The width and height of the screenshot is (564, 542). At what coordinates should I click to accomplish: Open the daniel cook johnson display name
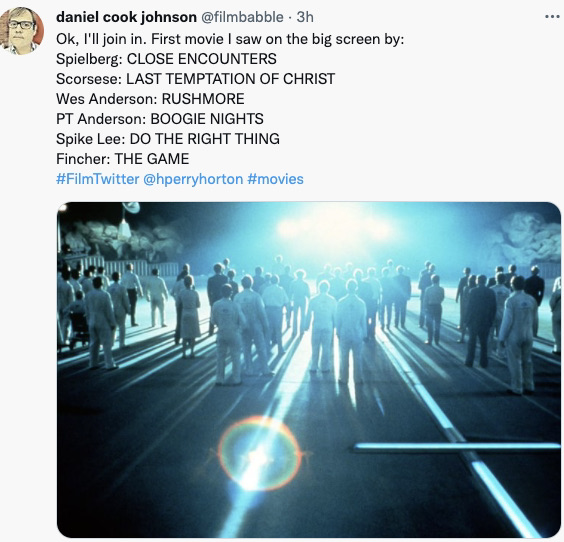pos(126,17)
